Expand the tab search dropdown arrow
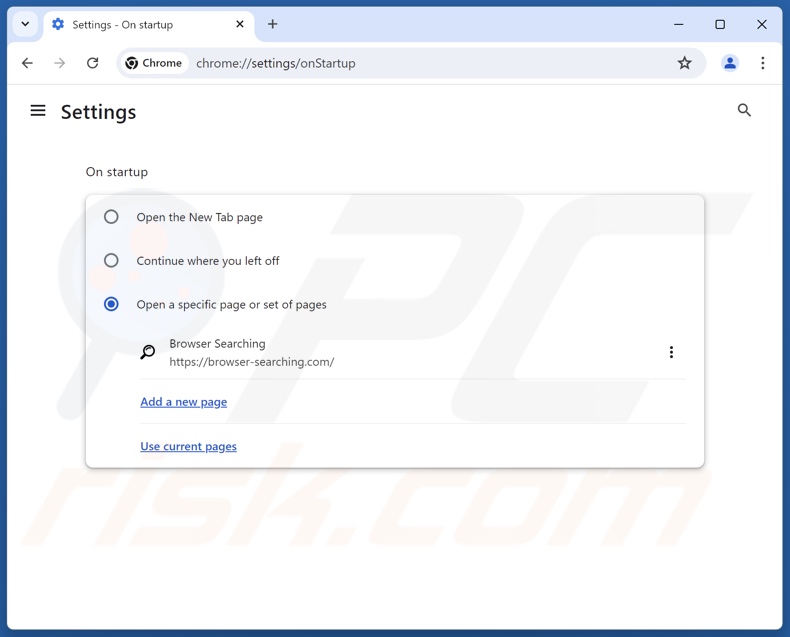 click(x=25, y=24)
